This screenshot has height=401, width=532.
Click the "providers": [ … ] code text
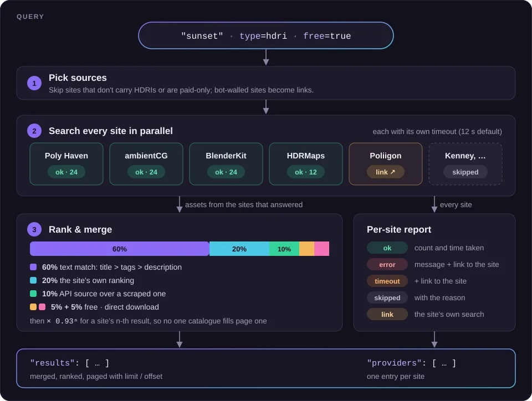pos(412,363)
